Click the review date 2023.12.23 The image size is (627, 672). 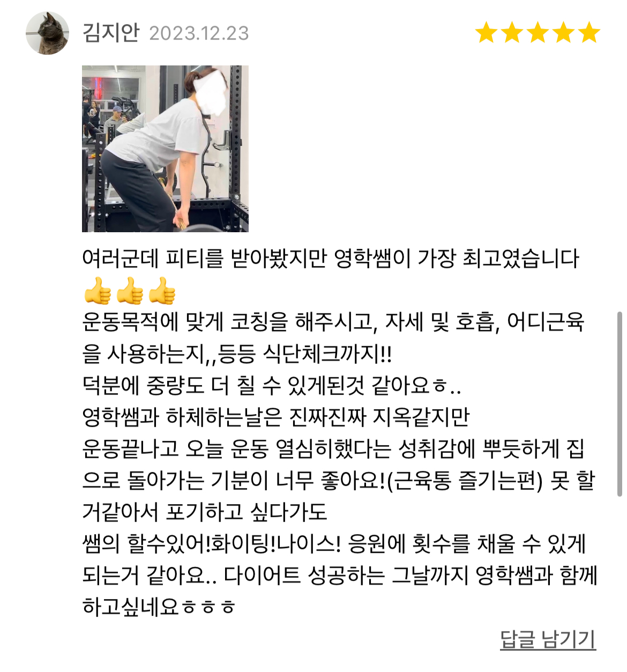pos(199,33)
